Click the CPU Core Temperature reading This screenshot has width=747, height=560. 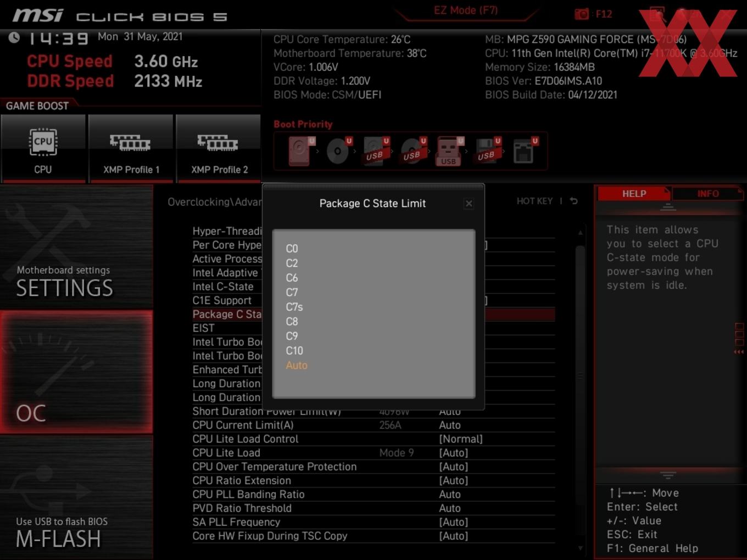(342, 40)
